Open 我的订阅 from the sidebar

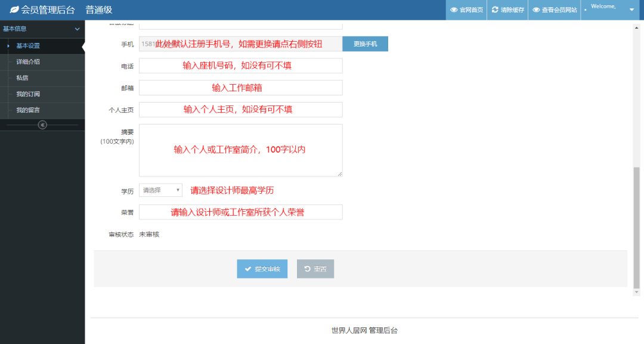(x=28, y=93)
